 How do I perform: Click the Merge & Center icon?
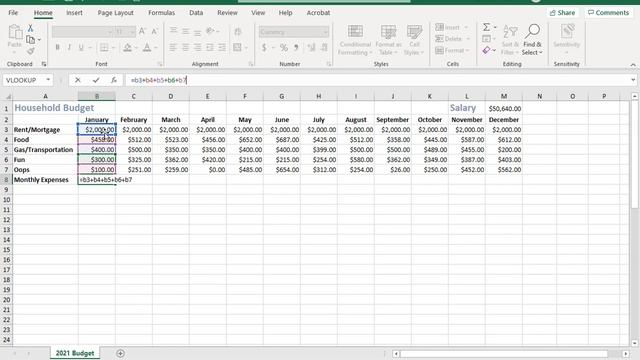tap(237, 47)
